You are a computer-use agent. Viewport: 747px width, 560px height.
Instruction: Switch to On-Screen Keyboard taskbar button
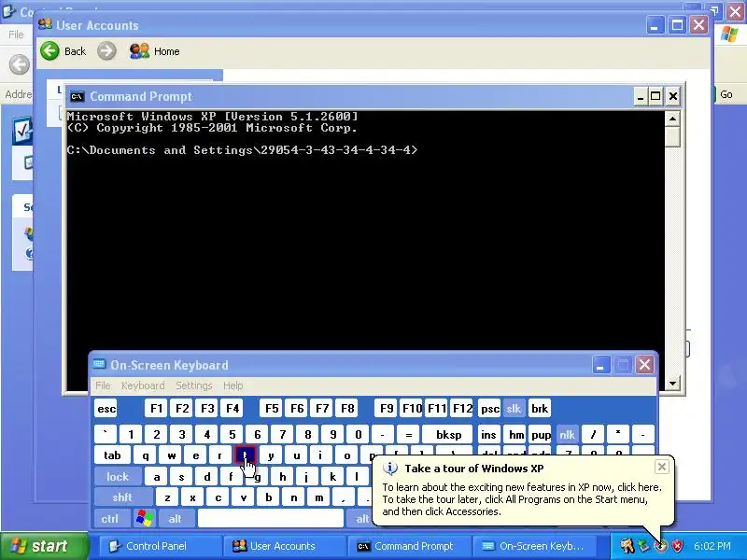pos(532,546)
